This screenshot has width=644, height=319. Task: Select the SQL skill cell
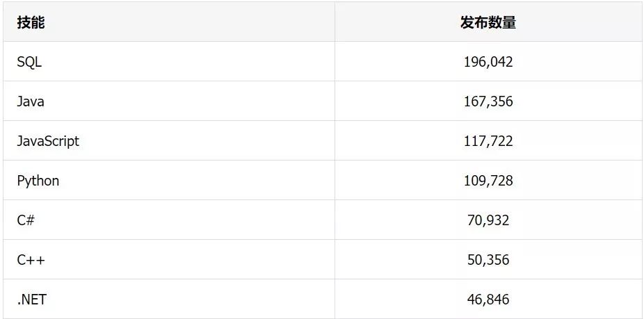pyautogui.click(x=169, y=61)
